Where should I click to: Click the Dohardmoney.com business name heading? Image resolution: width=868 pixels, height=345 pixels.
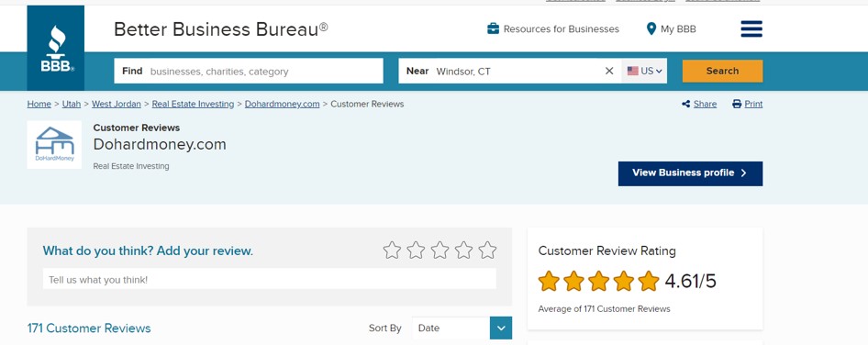click(160, 145)
